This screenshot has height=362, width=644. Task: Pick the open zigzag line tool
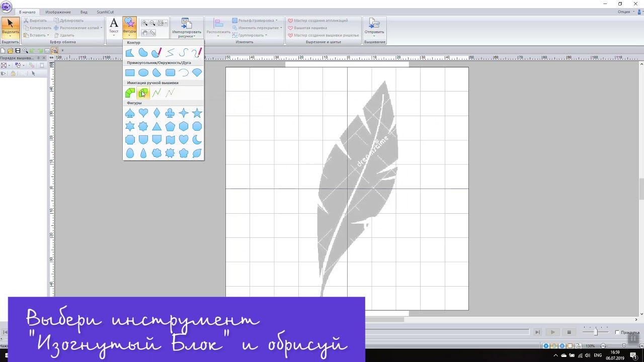click(170, 52)
